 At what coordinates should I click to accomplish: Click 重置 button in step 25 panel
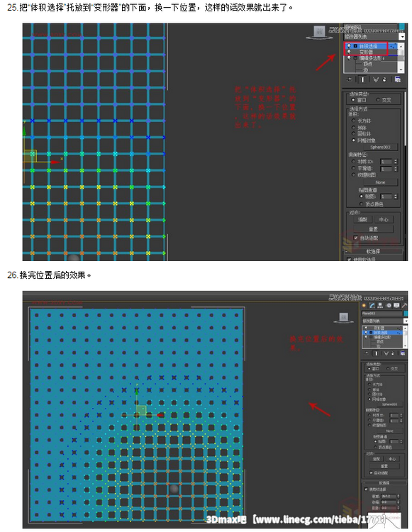[373, 229]
